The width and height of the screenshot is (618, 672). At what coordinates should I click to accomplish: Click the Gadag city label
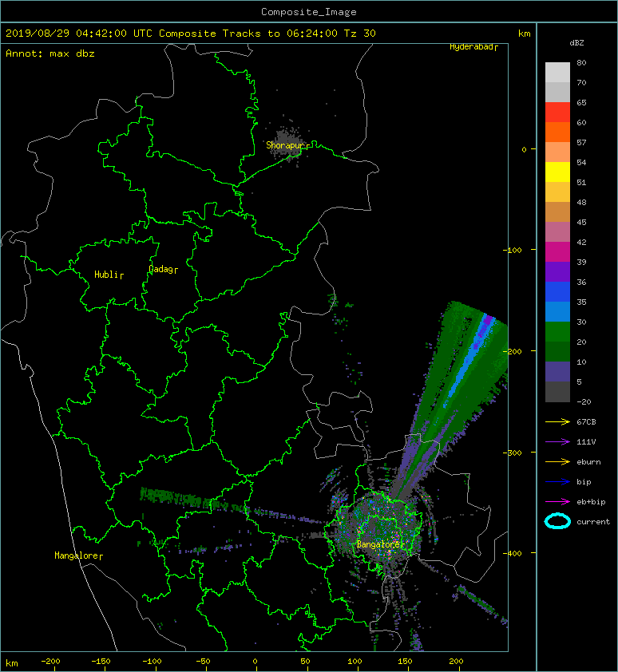click(160, 269)
